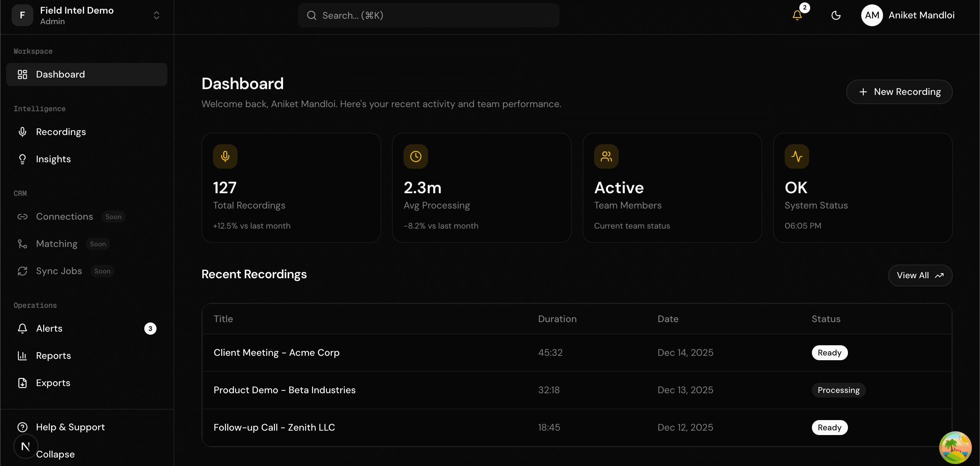The width and height of the screenshot is (980, 466).
Task: Open Follow-up Call - Zenith LLC recording
Action: click(x=274, y=427)
